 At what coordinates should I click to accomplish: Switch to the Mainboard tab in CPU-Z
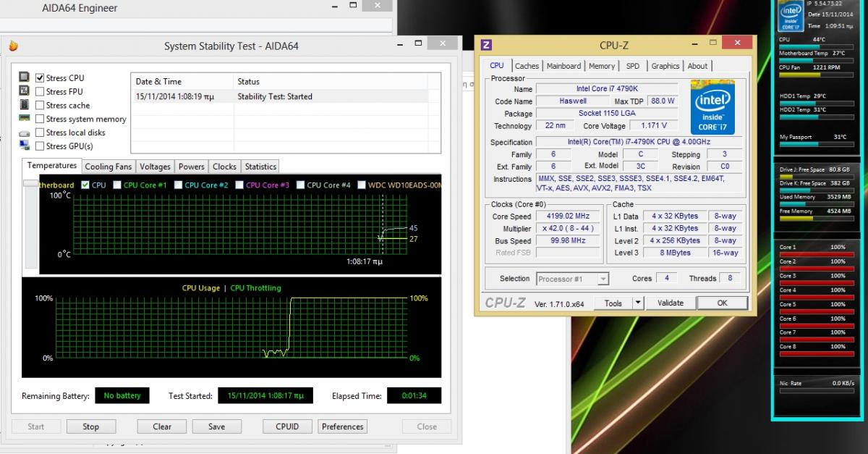click(x=563, y=66)
